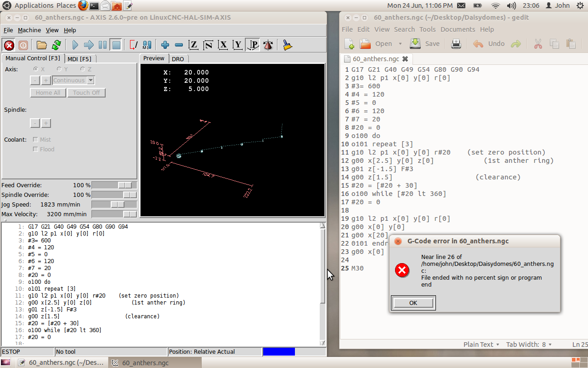
Task: Switch to the MDI [F5] tab
Action: click(x=79, y=58)
